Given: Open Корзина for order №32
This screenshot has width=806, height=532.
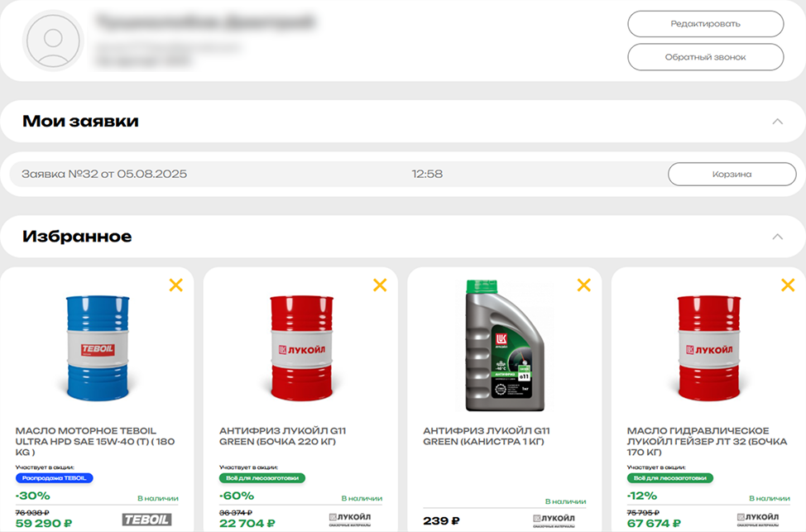Looking at the screenshot, I should 732,174.
